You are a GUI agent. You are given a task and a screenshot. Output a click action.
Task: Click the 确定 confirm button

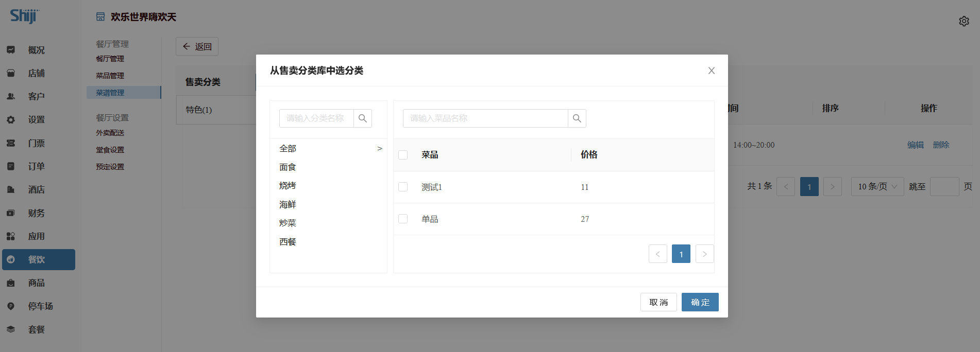[x=700, y=302]
